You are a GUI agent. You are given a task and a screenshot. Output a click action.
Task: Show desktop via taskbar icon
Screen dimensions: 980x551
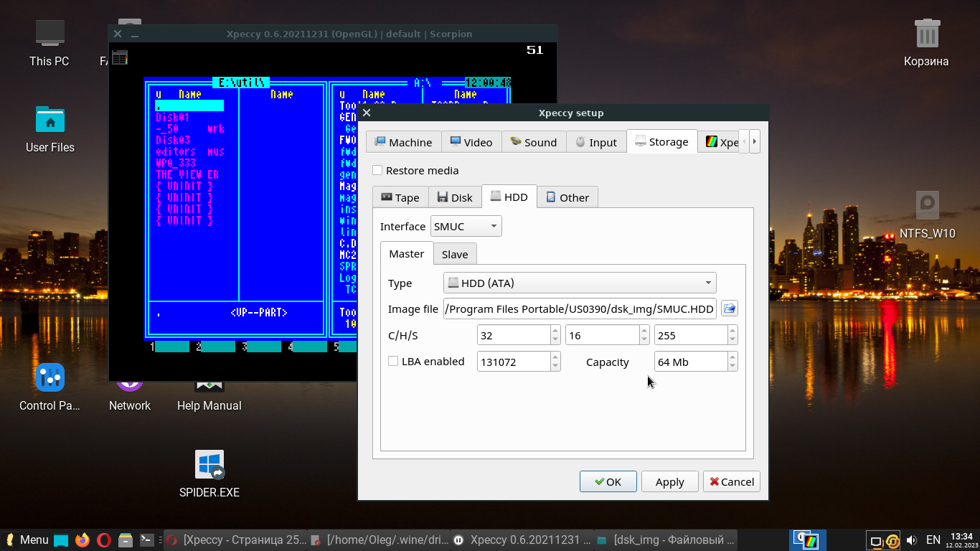tap(61, 540)
